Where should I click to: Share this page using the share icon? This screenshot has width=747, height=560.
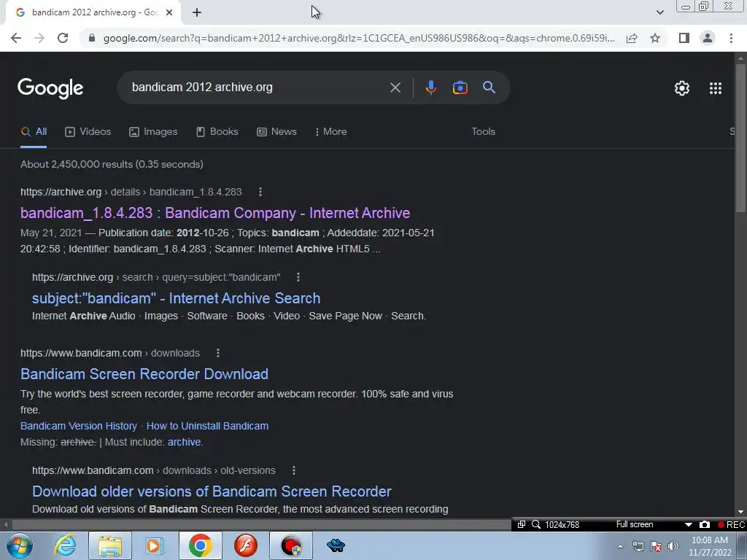point(632,38)
